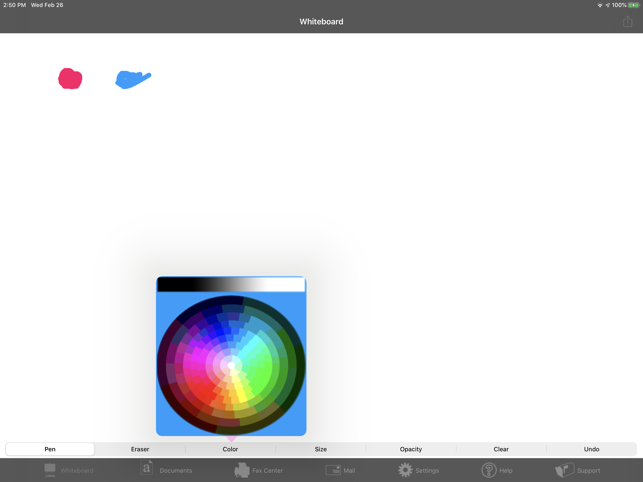Choose yellow on the color wheel
The height and width of the screenshot is (482, 643).
pos(240,395)
